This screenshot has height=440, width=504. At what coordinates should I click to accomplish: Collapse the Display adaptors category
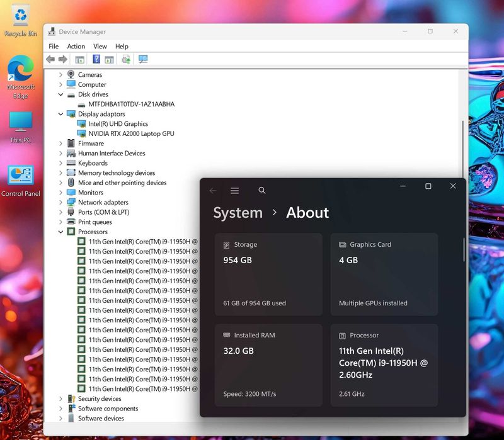pos(60,114)
